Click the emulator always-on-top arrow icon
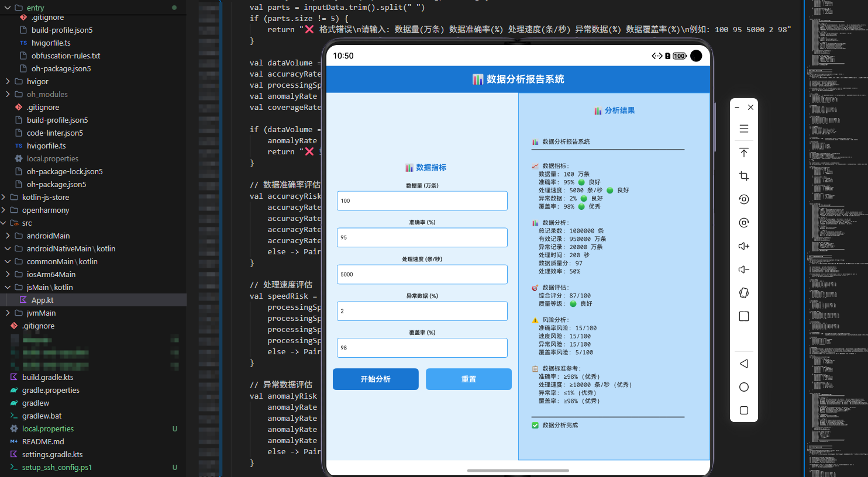 (744, 153)
